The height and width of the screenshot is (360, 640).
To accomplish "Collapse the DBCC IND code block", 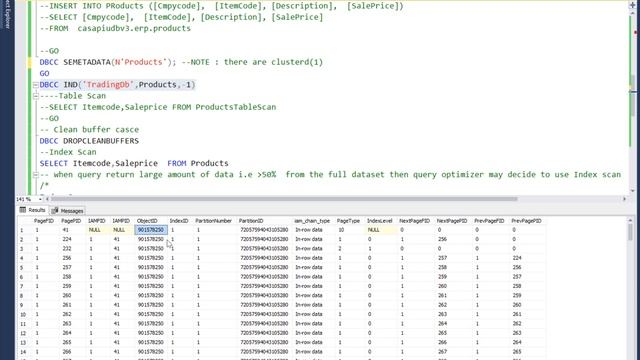I will tap(36, 85).
